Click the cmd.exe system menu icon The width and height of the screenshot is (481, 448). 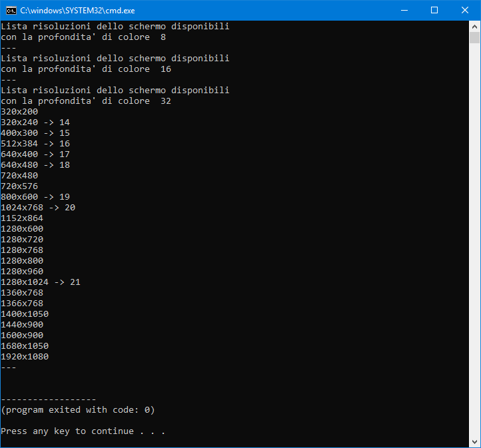click(x=10, y=10)
